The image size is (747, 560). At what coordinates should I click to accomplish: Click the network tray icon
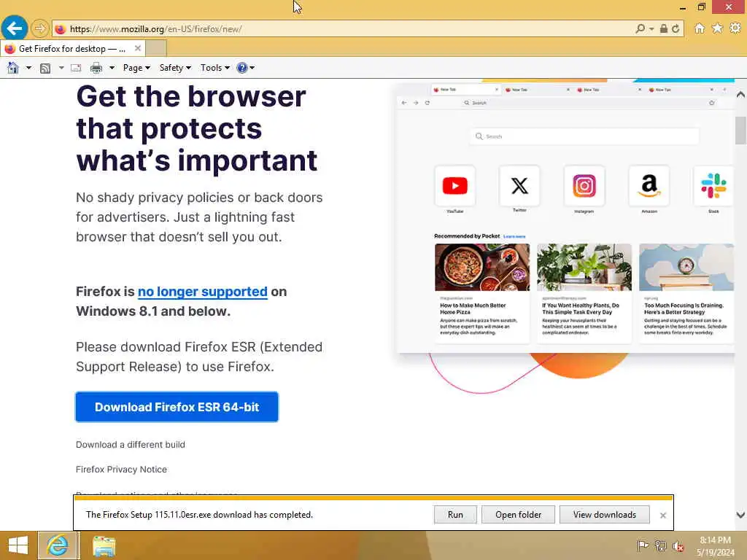pyautogui.click(x=660, y=545)
